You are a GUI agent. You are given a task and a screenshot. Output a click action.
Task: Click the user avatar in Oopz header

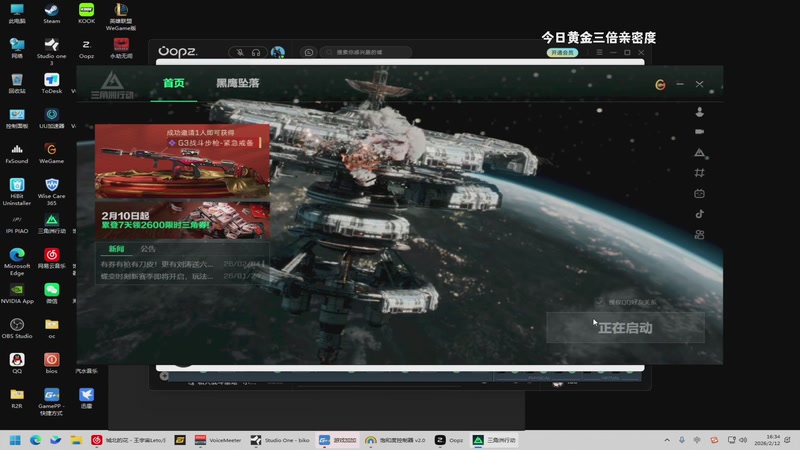pos(278,52)
